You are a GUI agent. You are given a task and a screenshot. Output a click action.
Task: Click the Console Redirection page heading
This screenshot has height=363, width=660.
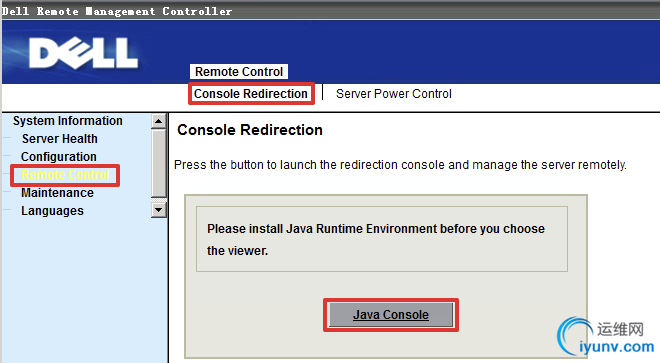(x=250, y=130)
